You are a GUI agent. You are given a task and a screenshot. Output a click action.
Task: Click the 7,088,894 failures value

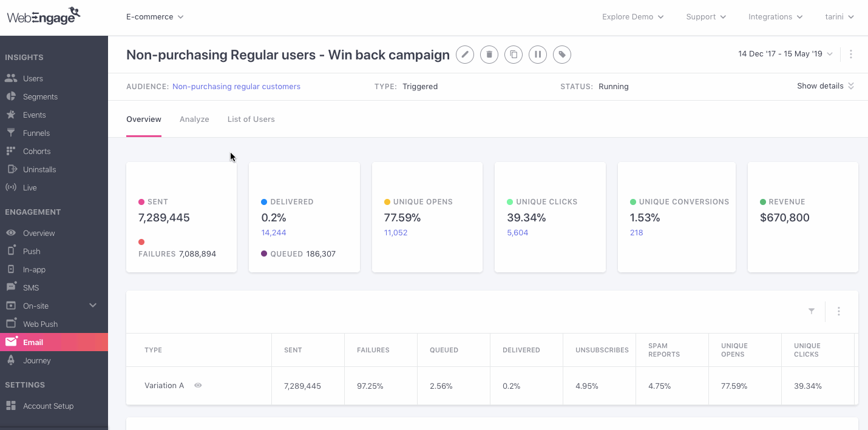[x=197, y=254]
